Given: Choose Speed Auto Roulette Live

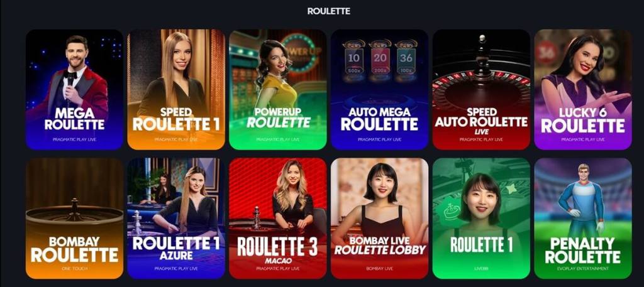Looking at the screenshot, I should 481,89.
